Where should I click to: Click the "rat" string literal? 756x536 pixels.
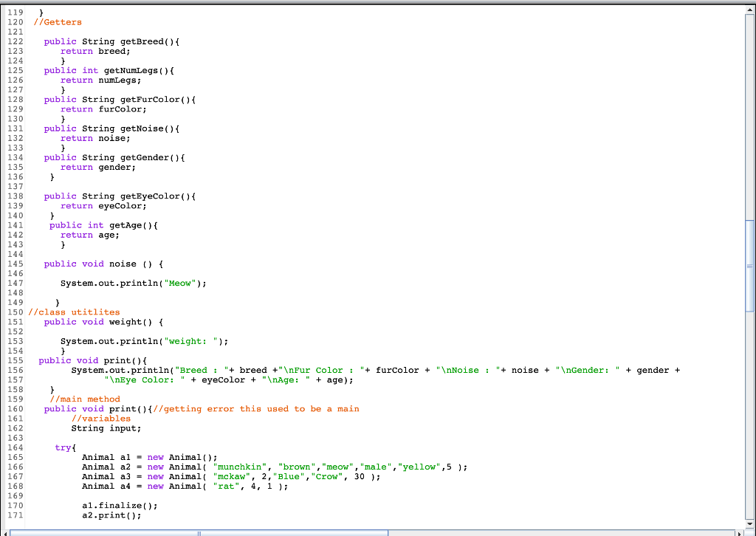226,486
